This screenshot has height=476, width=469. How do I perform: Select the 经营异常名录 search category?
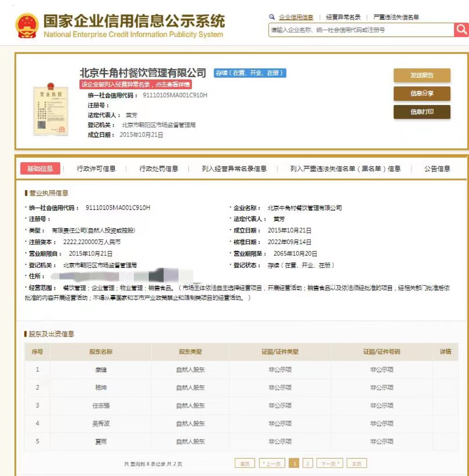tap(343, 17)
